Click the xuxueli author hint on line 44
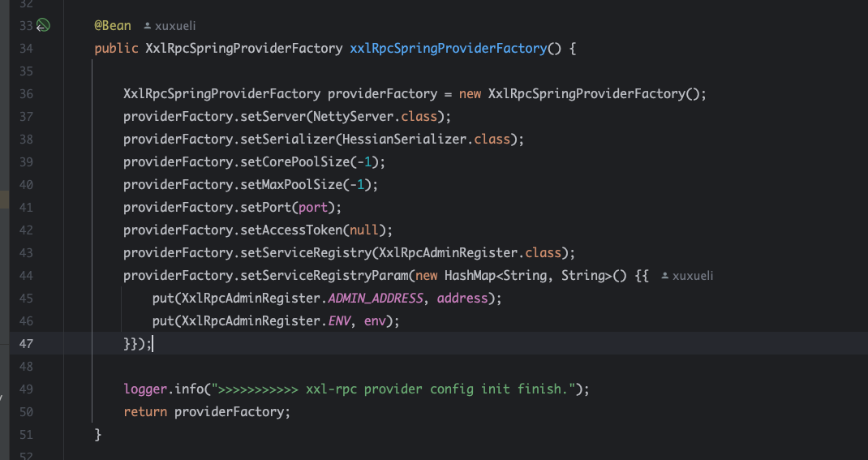The image size is (868, 460). (x=687, y=276)
